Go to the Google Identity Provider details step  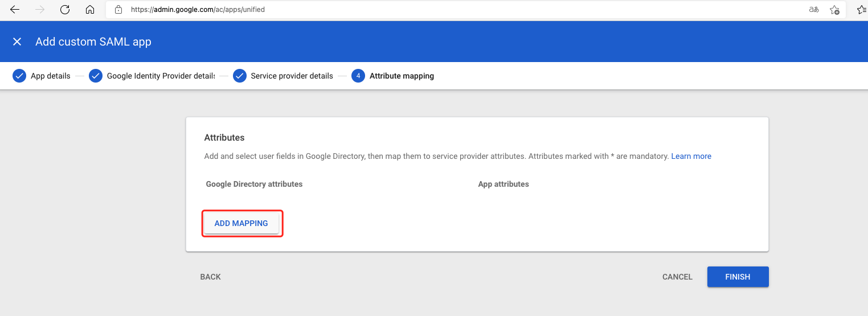coord(161,76)
